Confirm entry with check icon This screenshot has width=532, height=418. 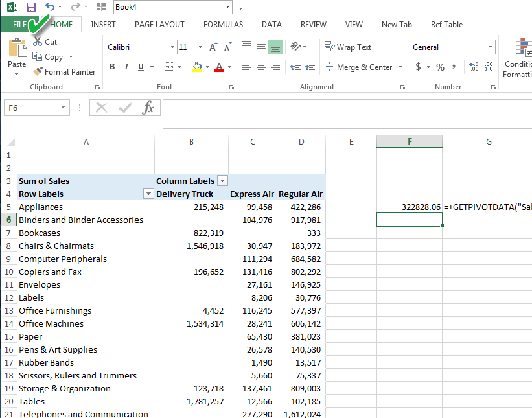tap(125, 108)
